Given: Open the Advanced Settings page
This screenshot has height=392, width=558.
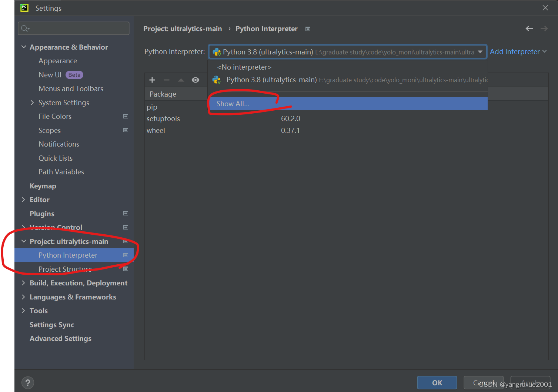Looking at the screenshot, I should (x=60, y=338).
